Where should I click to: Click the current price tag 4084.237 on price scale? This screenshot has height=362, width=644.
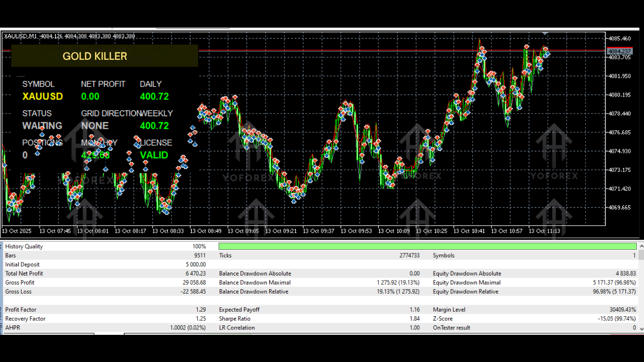point(619,51)
